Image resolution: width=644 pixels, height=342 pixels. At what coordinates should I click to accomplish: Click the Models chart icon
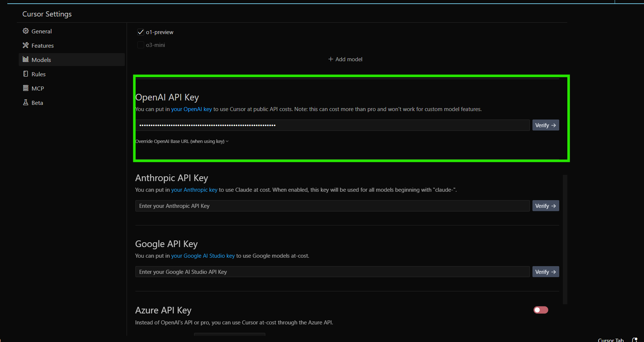pos(26,59)
